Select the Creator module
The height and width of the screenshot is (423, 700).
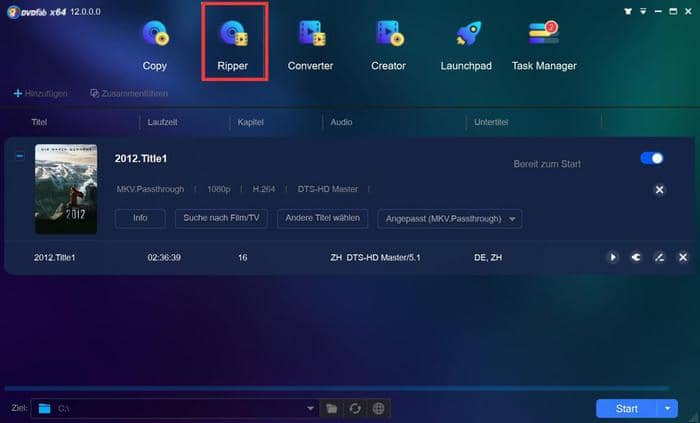coord(388,45)
